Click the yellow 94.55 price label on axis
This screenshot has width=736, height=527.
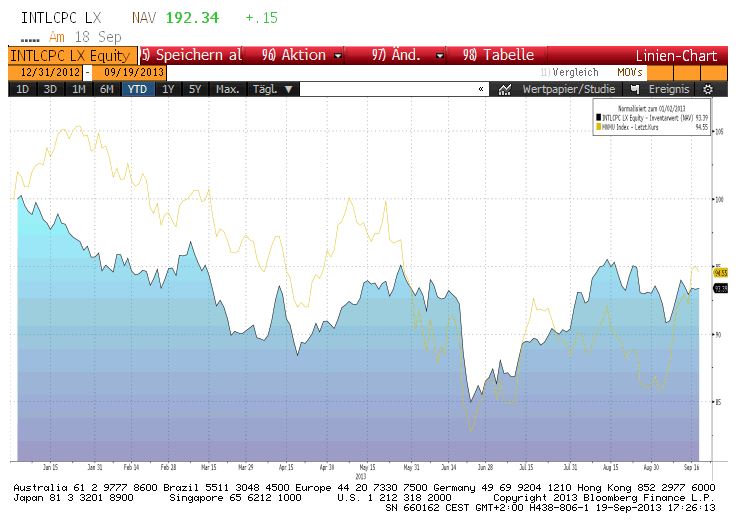718,271
